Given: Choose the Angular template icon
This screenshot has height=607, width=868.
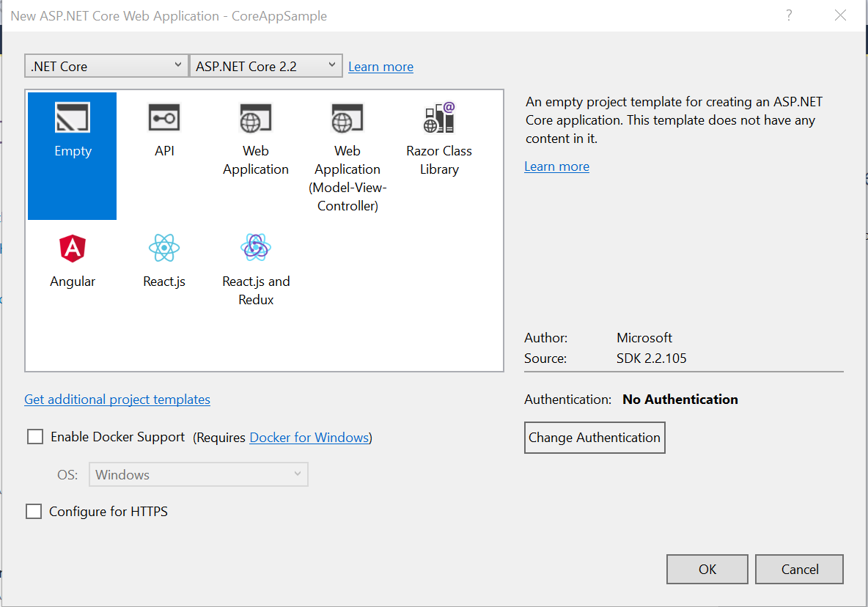Looking at the screenshot, I should point(73,249).
